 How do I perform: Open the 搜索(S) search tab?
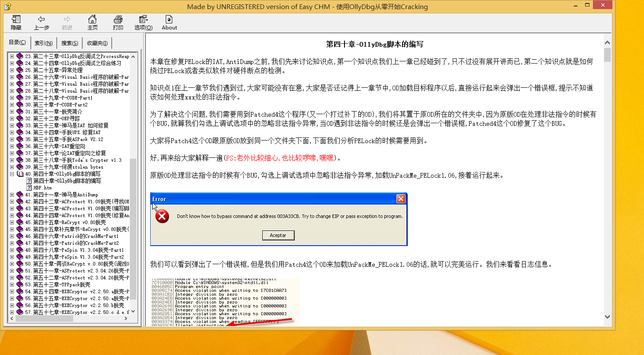tap(70, 43)
